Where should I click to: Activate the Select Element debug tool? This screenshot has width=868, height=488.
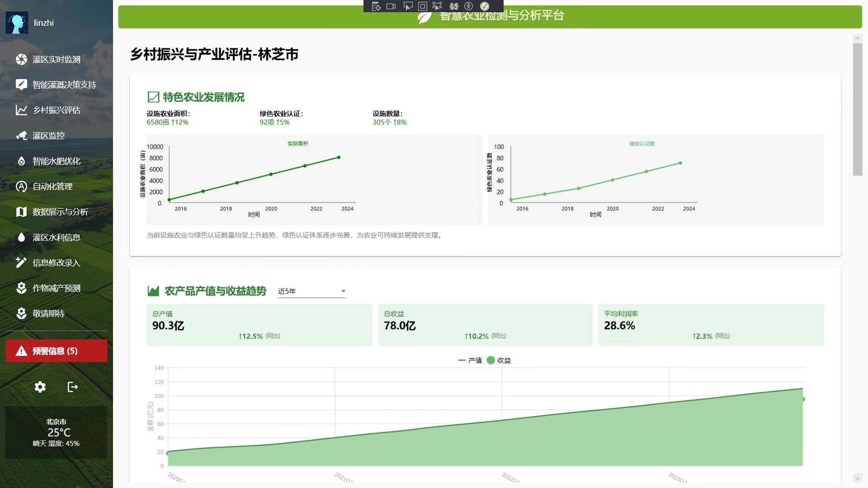(408, 6)
